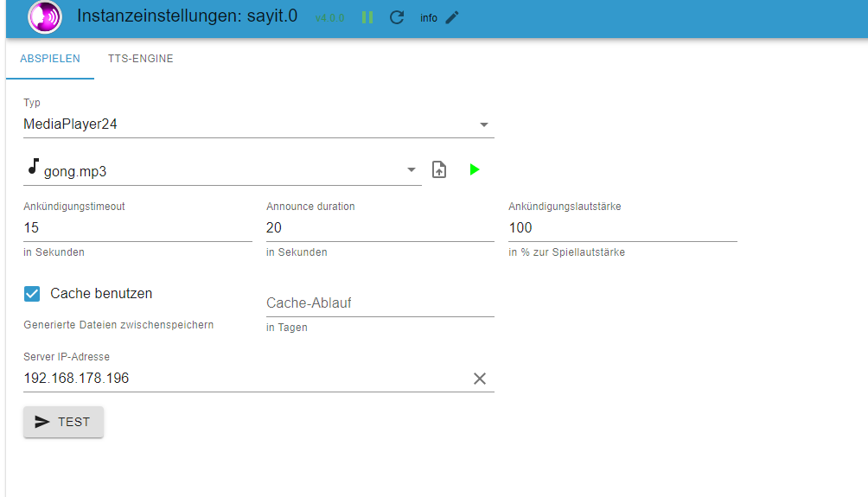Viewport: 868px width, 497px height.
Task: Switch to the TTS-Engine tab
Action: click(140, 59)
